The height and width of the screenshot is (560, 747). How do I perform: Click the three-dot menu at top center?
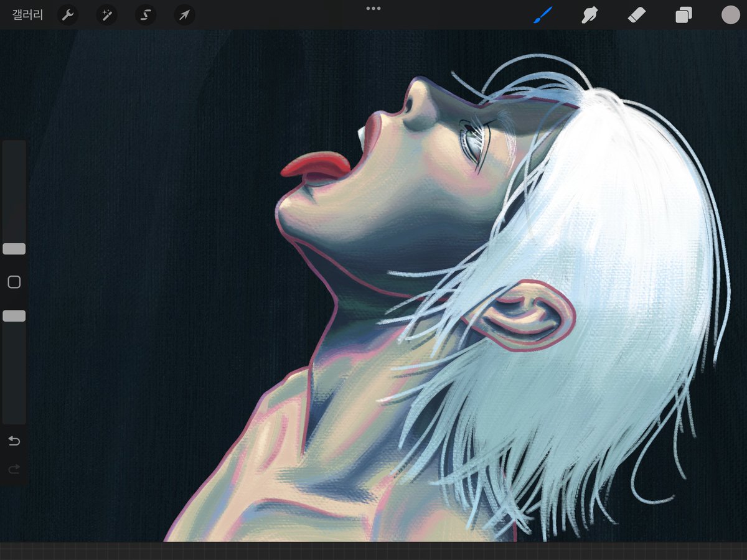click(374, 9)
